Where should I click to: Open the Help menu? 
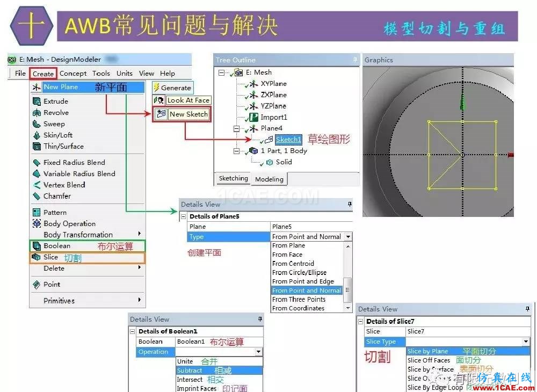[x=168, y=73]
